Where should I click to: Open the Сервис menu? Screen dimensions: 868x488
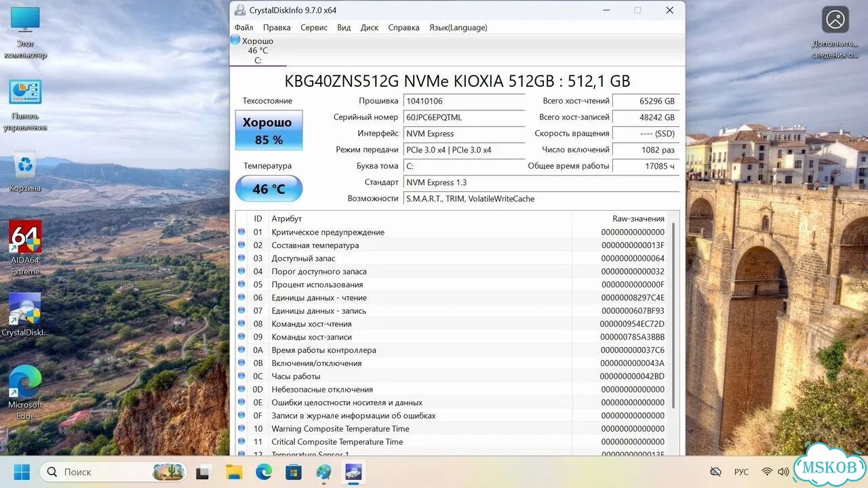[x=314, y=28]
